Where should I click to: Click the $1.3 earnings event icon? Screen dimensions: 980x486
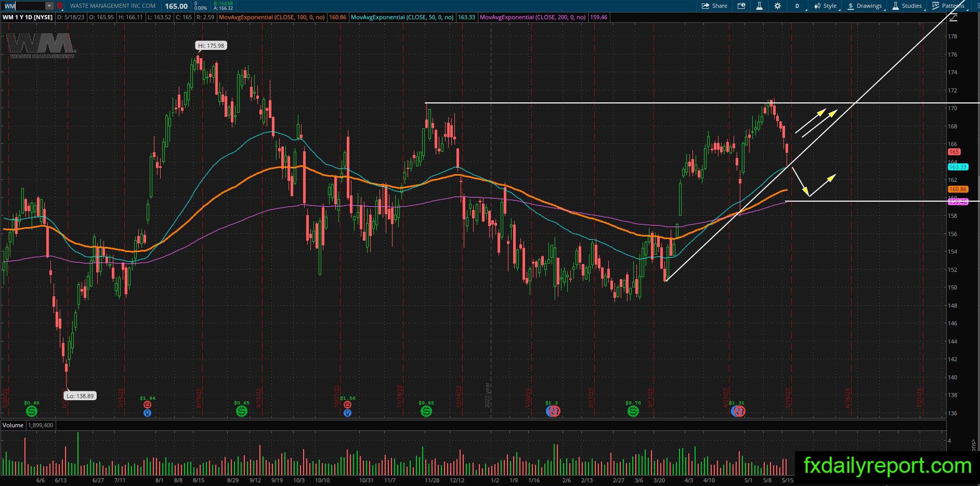[x=553, y=411]
